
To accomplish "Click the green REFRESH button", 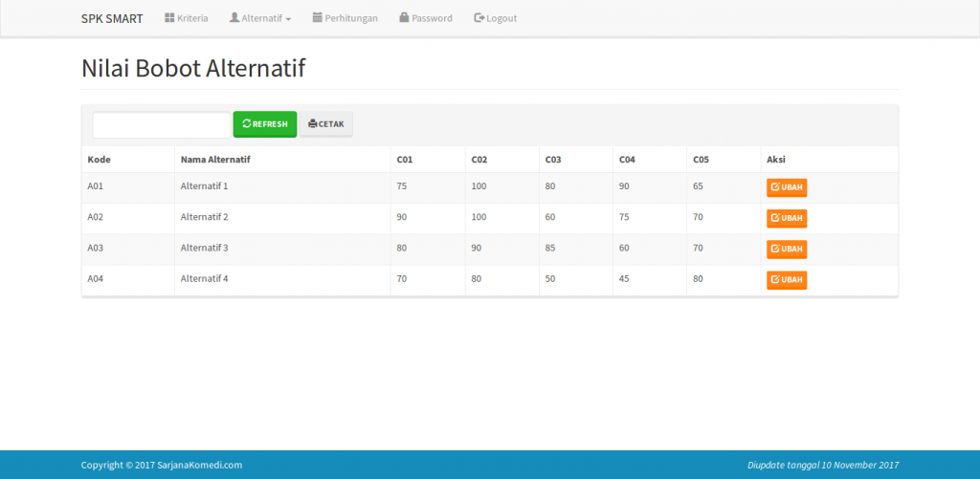I will click(265, 124).
